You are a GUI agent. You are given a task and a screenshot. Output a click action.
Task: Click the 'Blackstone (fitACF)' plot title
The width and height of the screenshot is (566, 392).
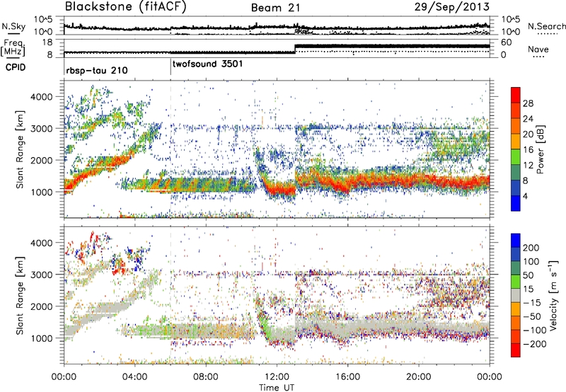click(126, 7)
